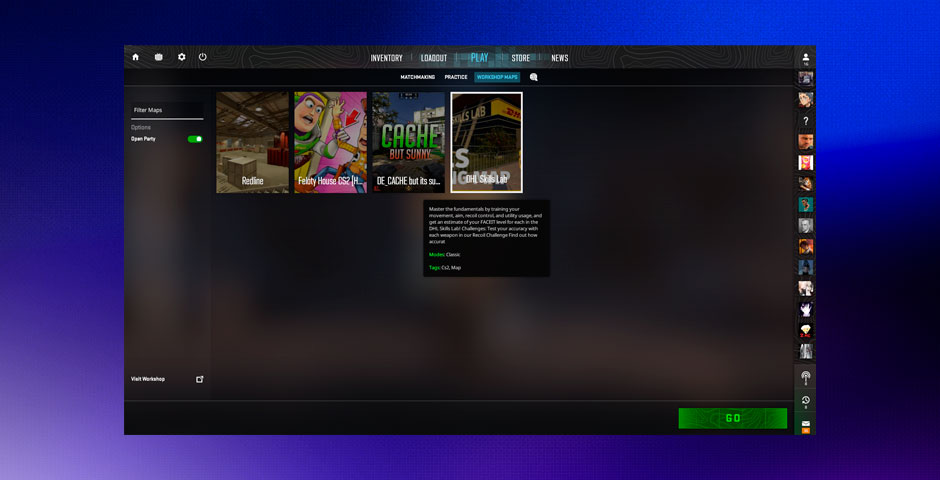Click the friends list person icon
The width and height of the screenshot is (940, 480).
[805, 58]
